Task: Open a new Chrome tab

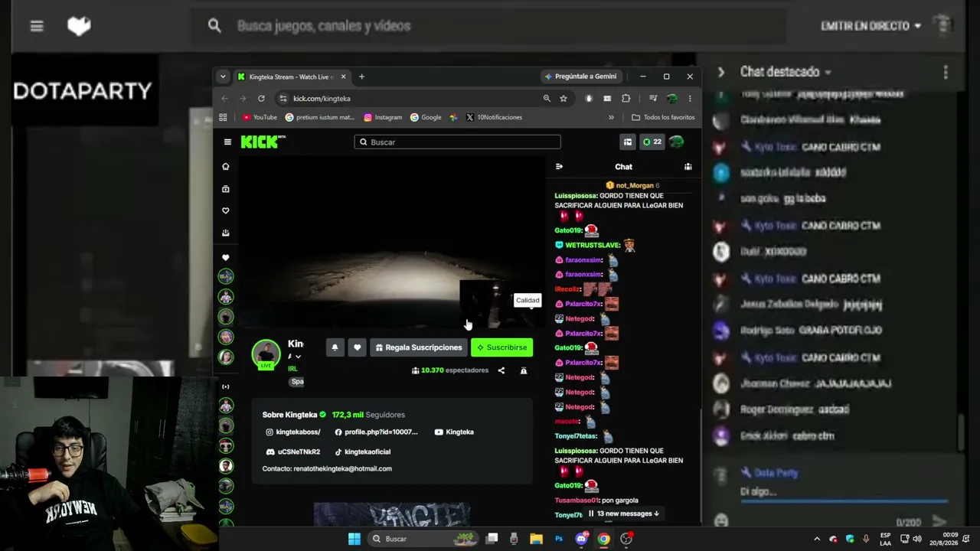Action: tap(361, 77)
